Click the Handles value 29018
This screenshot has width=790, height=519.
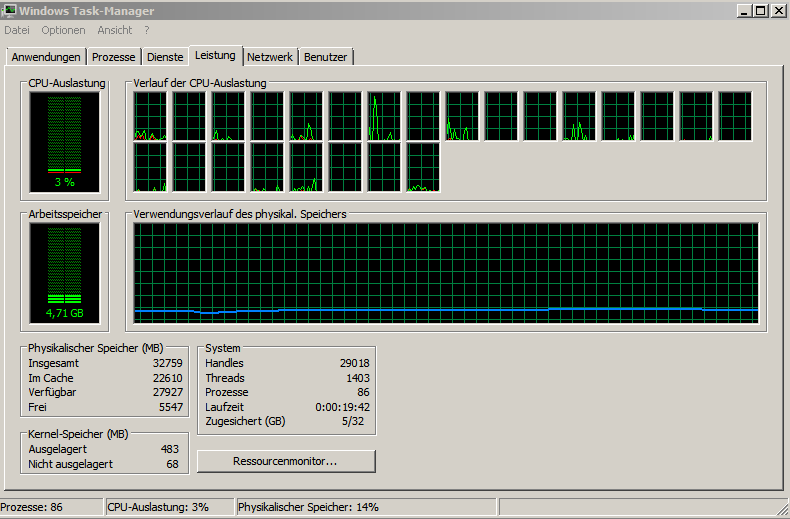click(355, 363)
